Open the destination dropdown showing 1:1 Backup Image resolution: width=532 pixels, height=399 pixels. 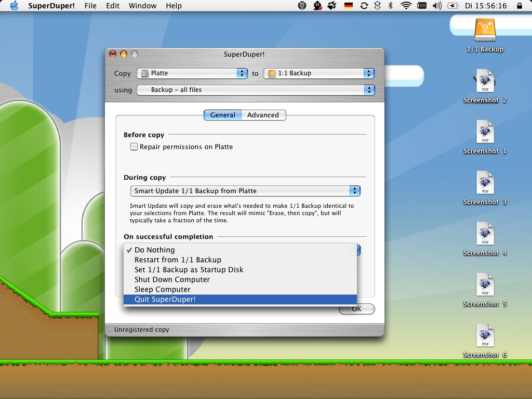(319, 73)
